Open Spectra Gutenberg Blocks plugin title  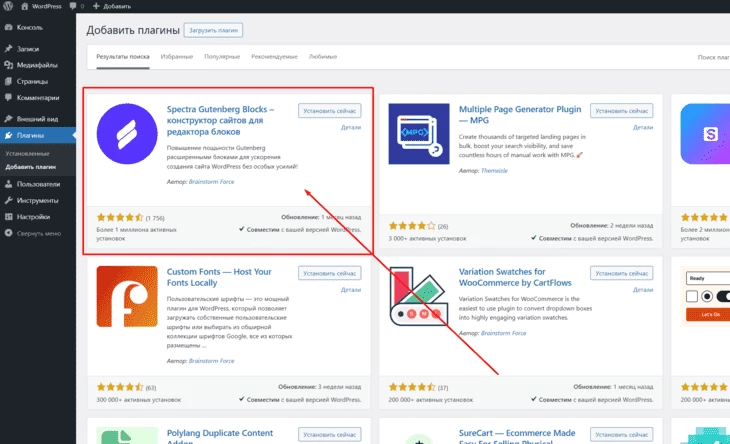[x=220, y=120]
